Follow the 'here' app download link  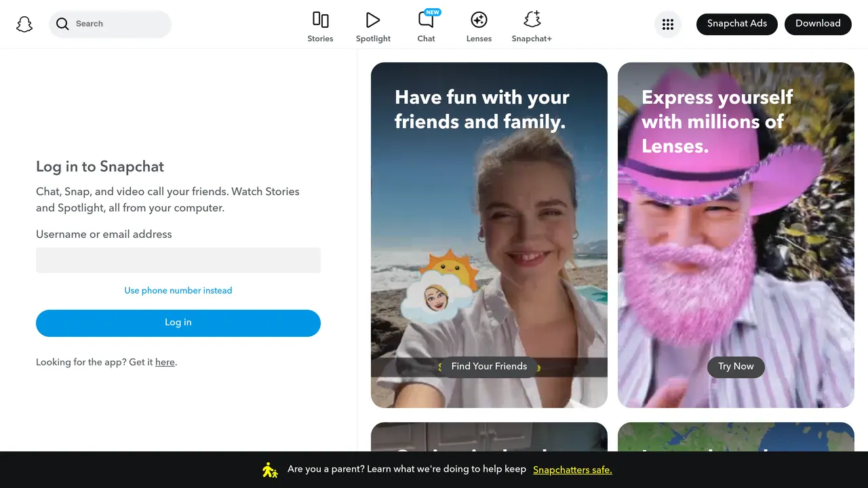click(x=165, y=362)
